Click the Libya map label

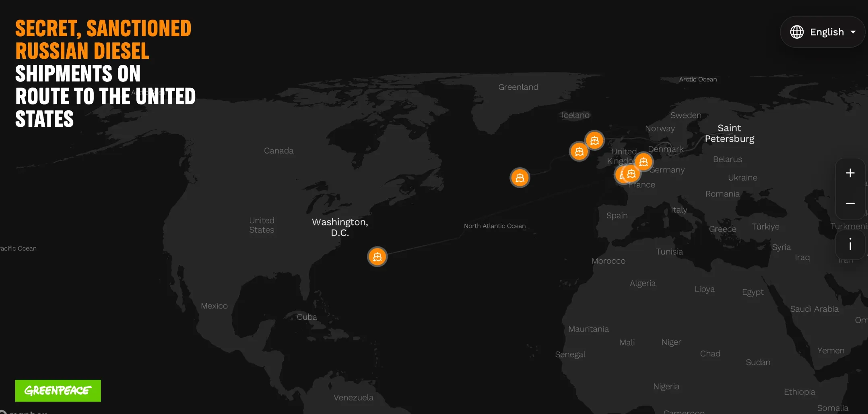pos(705,289)
